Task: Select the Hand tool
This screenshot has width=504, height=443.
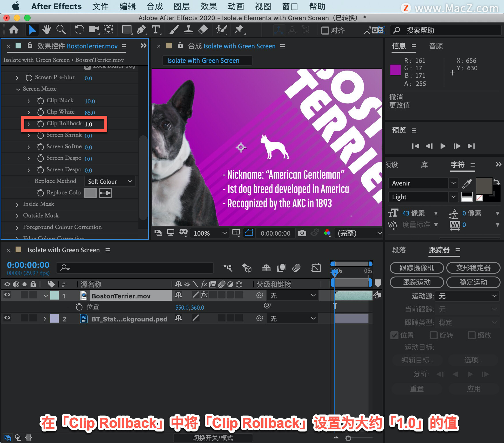Action: (x=46, y=30)
